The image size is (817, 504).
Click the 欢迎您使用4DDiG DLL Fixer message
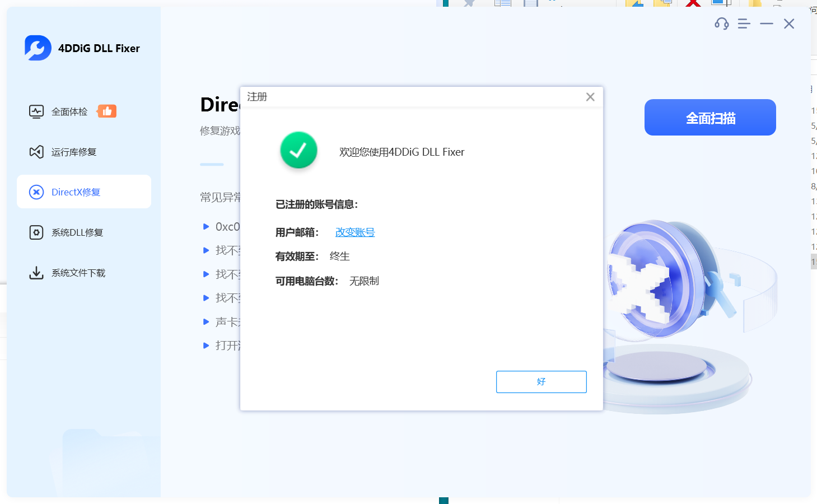point(402,152)
